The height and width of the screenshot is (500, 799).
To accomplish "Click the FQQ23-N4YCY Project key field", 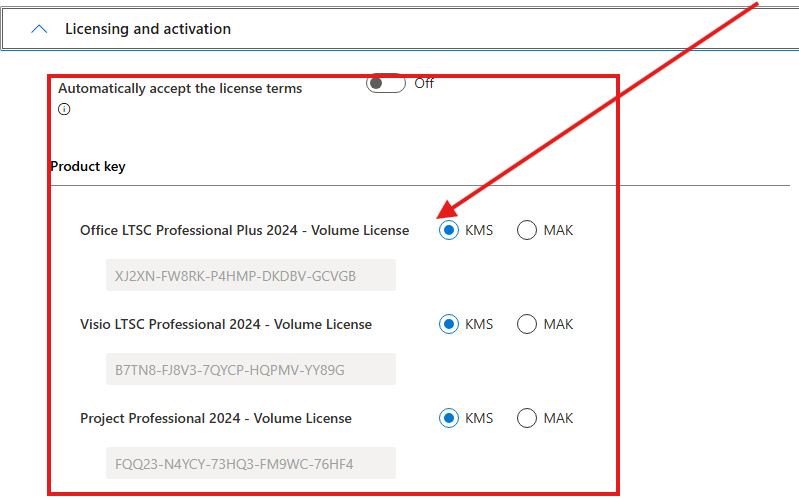I will 251,463.
